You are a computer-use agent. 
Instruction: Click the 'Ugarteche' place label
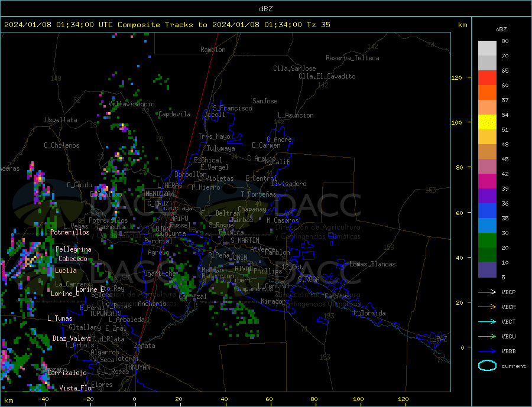pyautogui.click(x=160, y=273)
